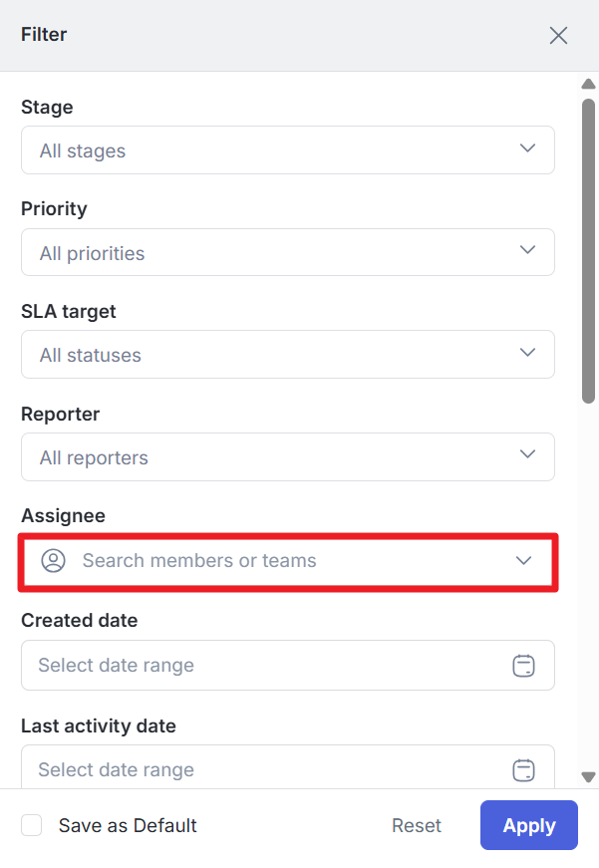The image size is (599, 868).
Task: Click the vertical scrollbar thumb
Action: point(588,249)
